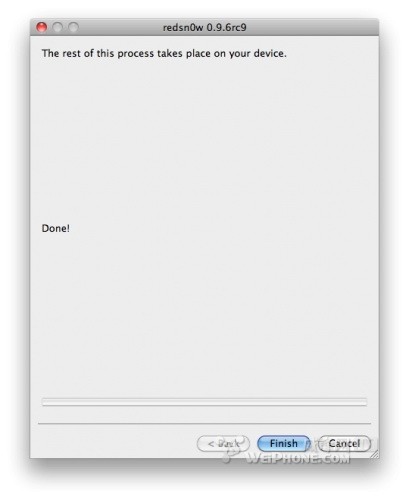Click the WEIPHONE.COM watermark text

[298, 459]
